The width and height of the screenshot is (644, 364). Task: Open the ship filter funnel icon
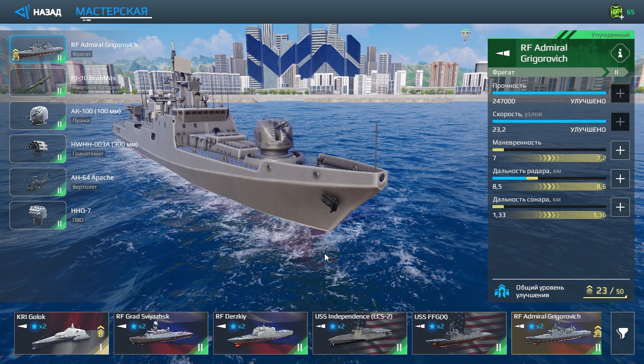click(x=622, y=333)
